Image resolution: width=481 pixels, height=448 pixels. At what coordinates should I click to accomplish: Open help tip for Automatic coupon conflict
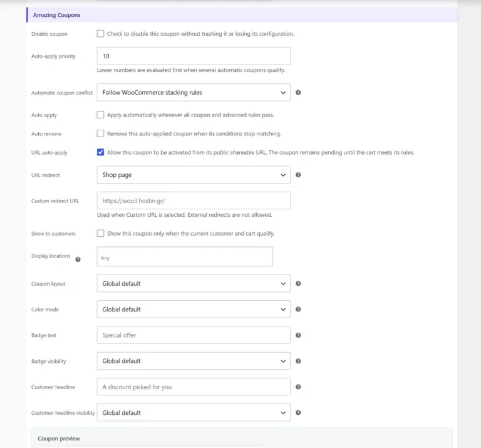click(298, 92)
